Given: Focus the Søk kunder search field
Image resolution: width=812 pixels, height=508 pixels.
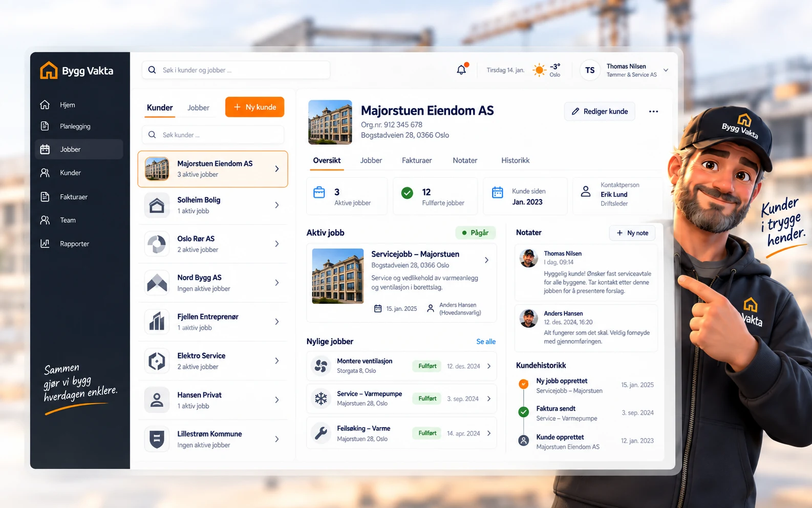Looking at the screenshot, I should click(213, 135).
